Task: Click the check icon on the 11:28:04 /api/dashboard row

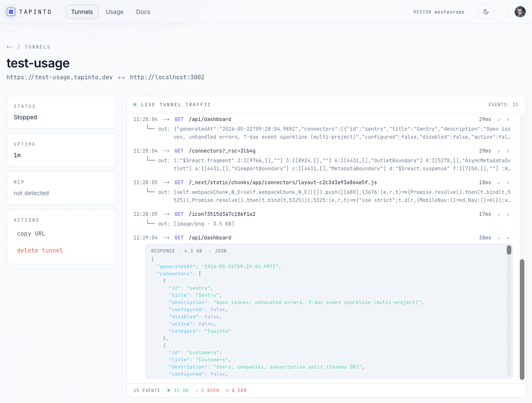Action: (499, 119)
